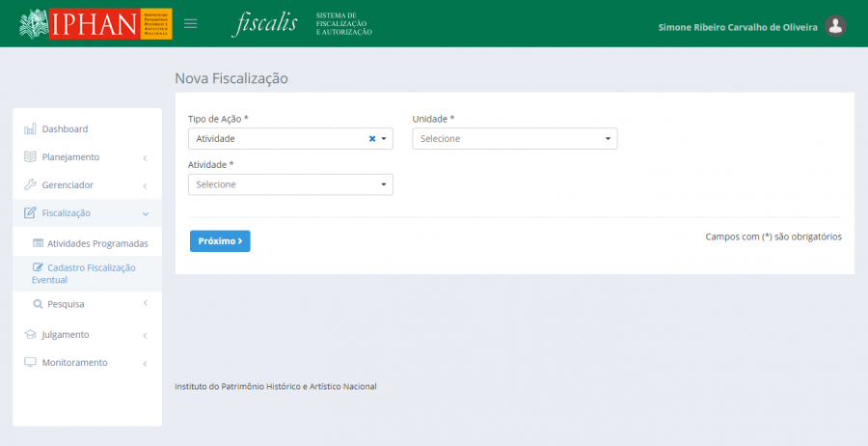Click the IPHAN logo

click(95, 24)
